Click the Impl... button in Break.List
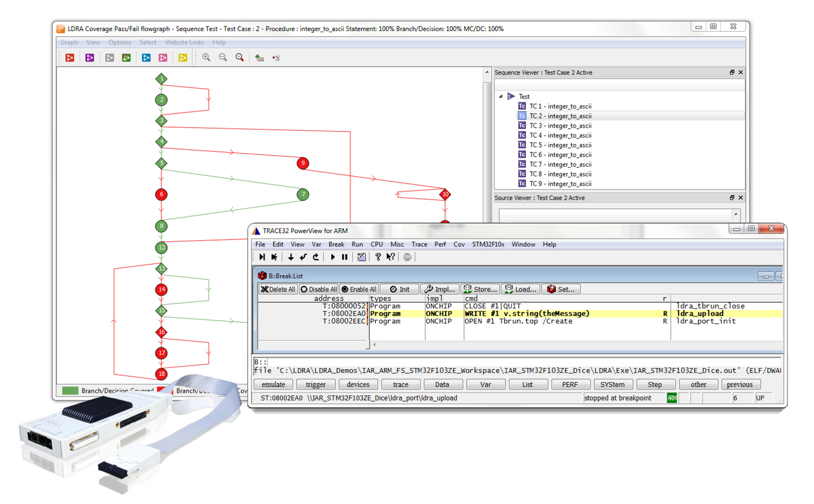Viewport: 814px width, 504px height. pyautogui.click(x=440, y=289)
